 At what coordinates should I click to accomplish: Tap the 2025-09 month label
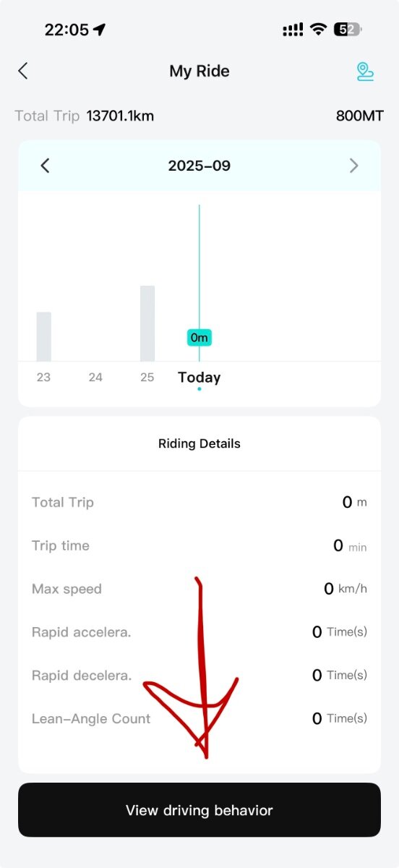pyautogui.click(x=199, y=166)
